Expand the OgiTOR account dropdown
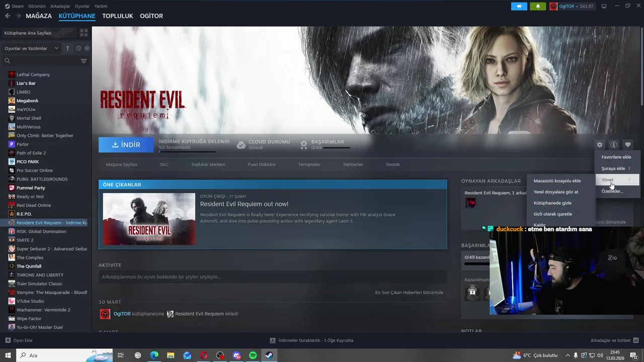644x362 pixels. (577, 7)
